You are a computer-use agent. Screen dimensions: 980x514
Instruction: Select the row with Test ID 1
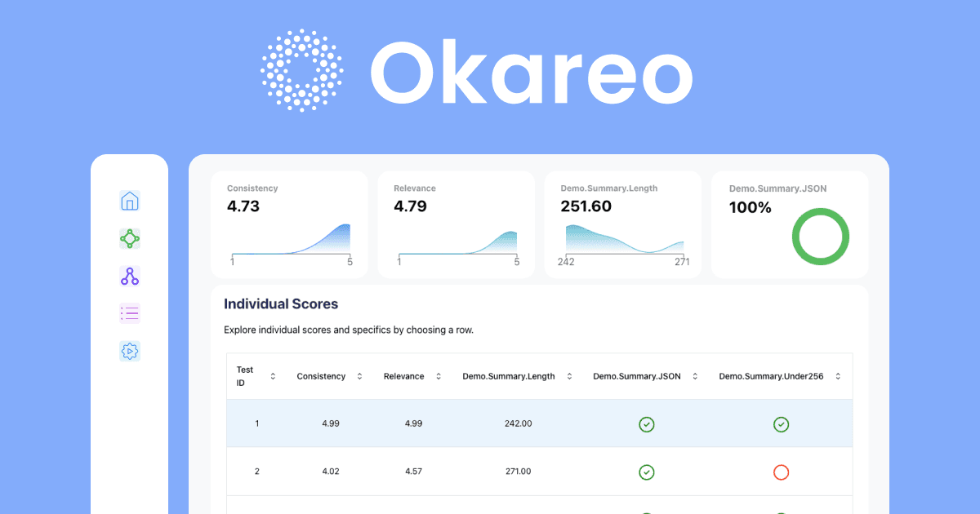(x=539, y=423)
